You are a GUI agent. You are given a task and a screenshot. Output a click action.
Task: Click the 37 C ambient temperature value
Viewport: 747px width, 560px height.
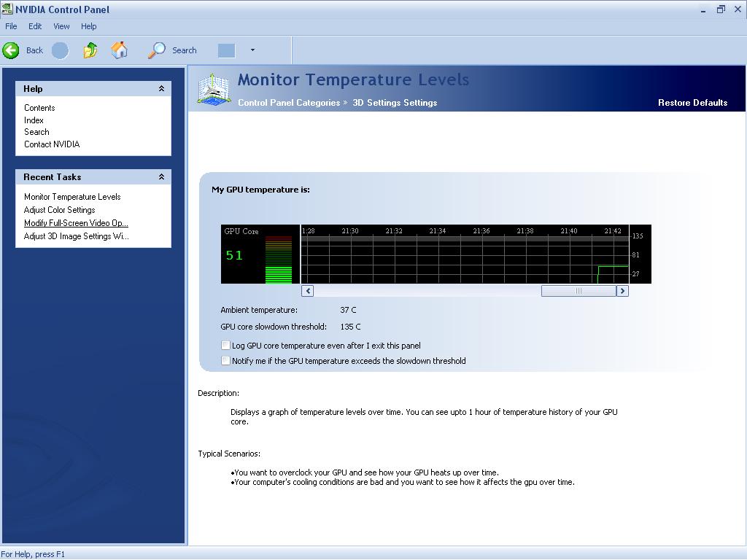click(x=348, y=310)
